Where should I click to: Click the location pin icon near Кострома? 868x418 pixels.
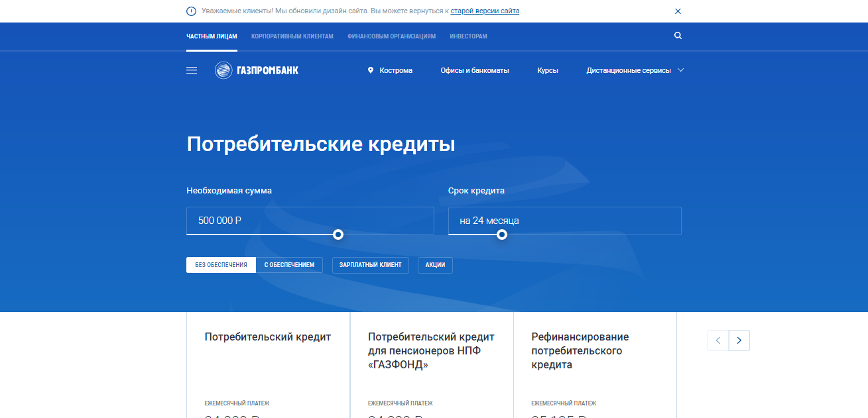371,70
